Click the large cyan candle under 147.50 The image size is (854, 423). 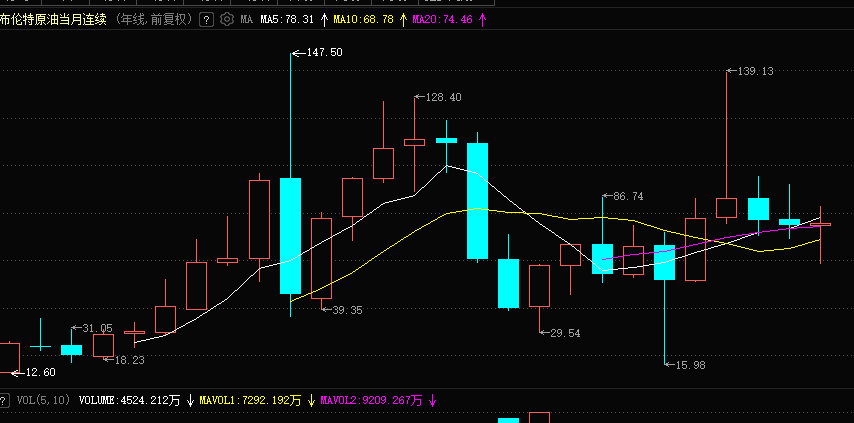290,235
